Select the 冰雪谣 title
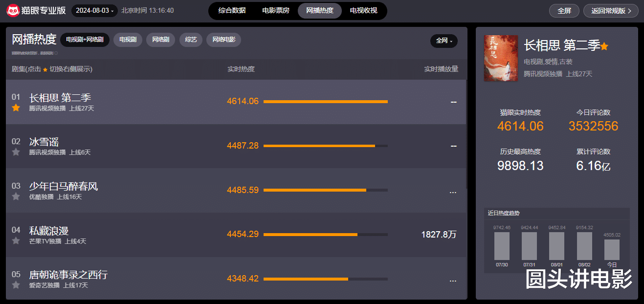 coord(44,142)
